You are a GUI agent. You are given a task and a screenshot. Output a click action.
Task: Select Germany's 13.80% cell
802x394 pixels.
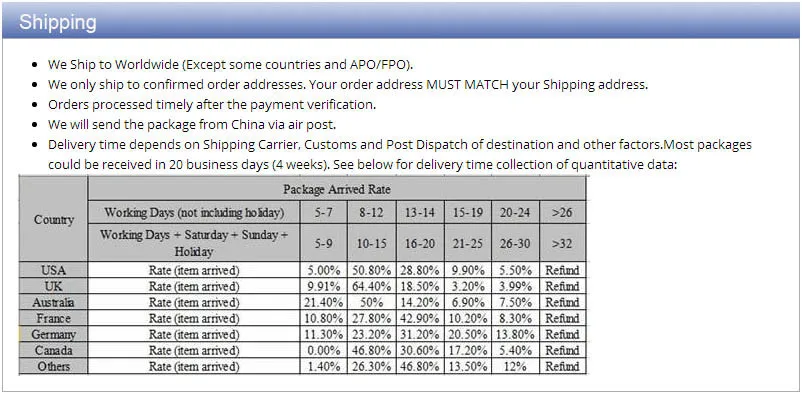(515, 335)
